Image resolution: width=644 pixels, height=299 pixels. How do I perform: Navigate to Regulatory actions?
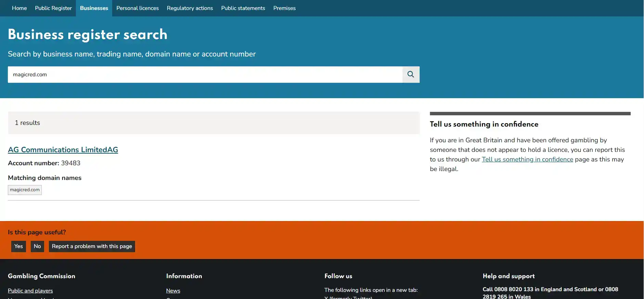[x=190, y=8]
